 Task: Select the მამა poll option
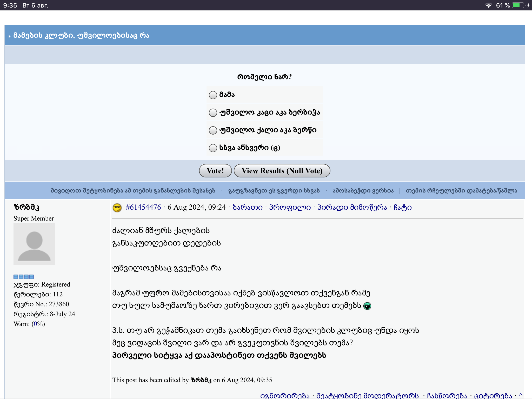[x=213, y=95]
